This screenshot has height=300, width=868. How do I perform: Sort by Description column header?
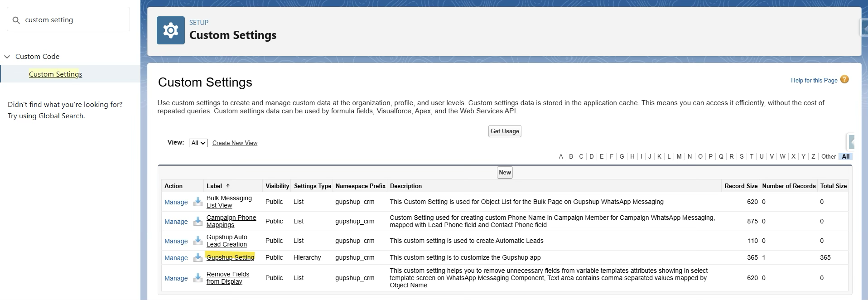406,186
